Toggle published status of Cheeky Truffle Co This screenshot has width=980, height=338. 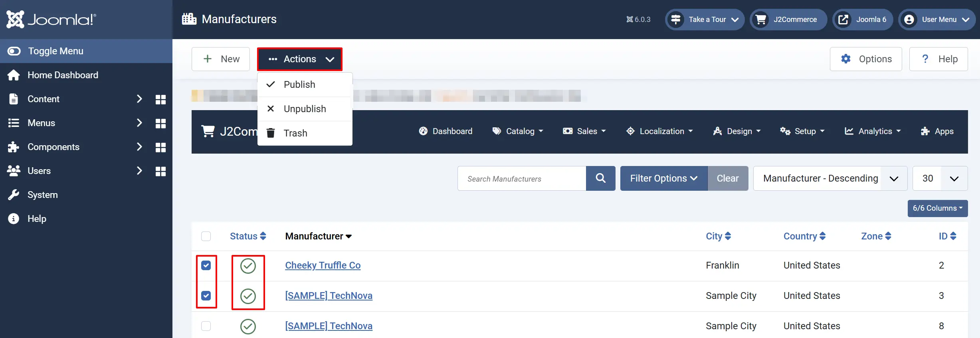coord(248,266)
